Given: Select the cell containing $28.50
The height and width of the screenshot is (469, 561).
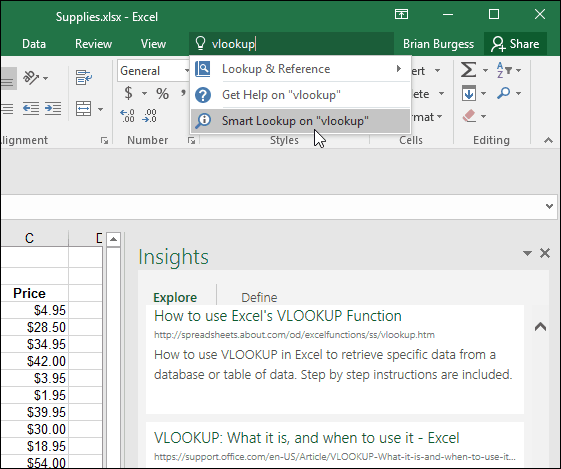Looking at the screenshot, I should click(x=34, y=327).
